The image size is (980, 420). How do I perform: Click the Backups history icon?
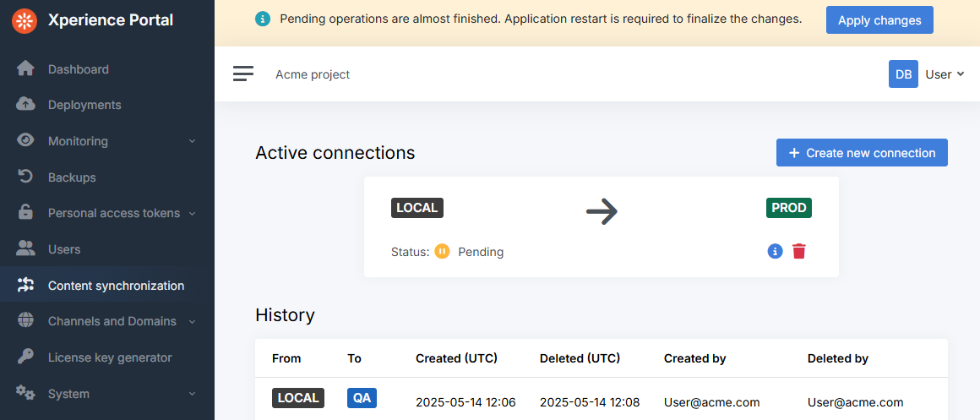(26, 177)
